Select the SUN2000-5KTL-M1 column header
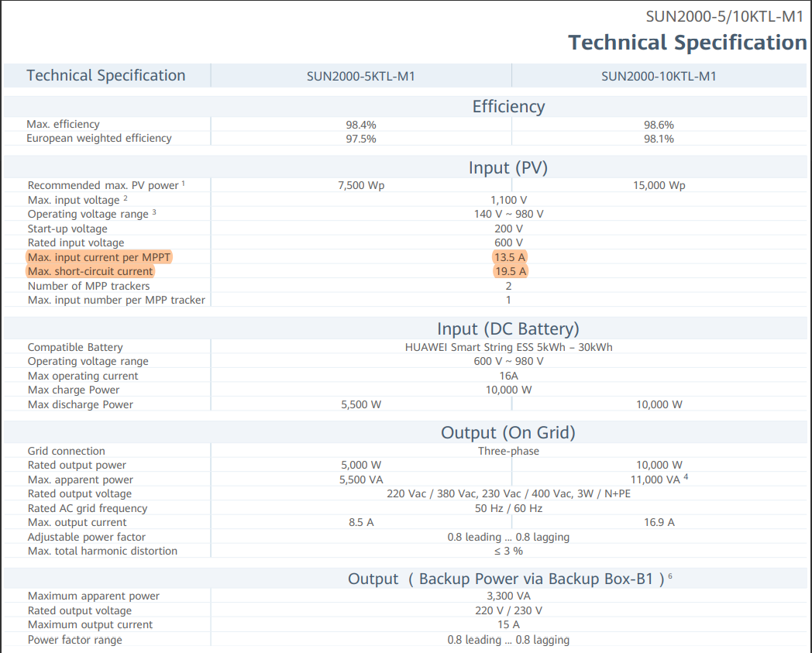 pyautogui.click(x=360, y=76)
